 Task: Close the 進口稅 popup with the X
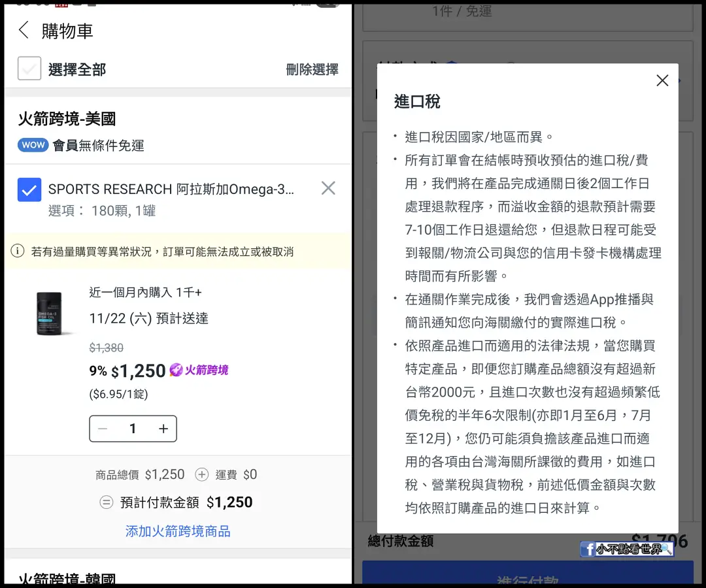[662, 80]
